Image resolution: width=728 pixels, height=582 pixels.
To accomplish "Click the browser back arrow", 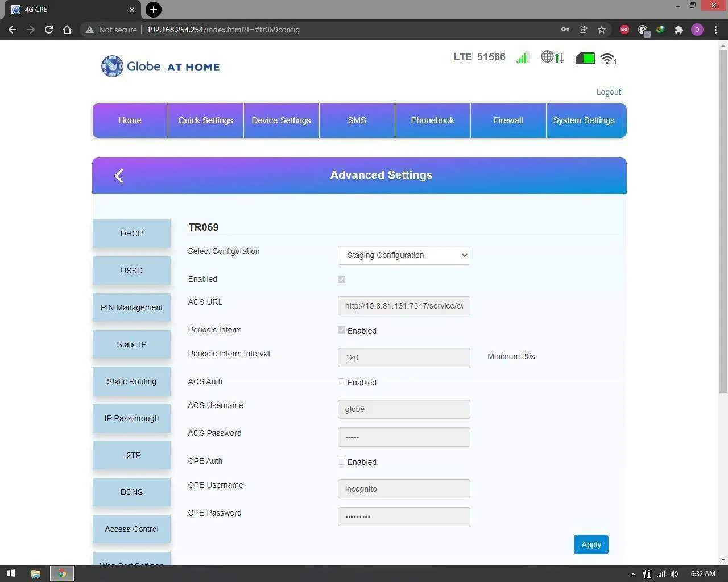I will 13,30.
